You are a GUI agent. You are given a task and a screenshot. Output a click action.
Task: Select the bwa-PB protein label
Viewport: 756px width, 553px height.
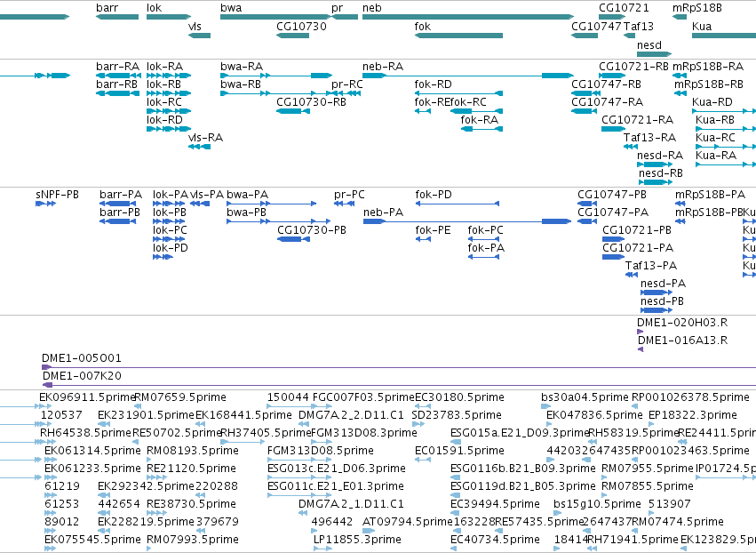click(x=246, y=212)
